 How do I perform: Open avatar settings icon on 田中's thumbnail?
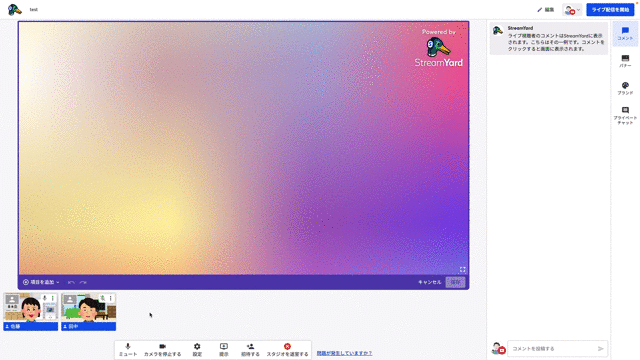70,300
